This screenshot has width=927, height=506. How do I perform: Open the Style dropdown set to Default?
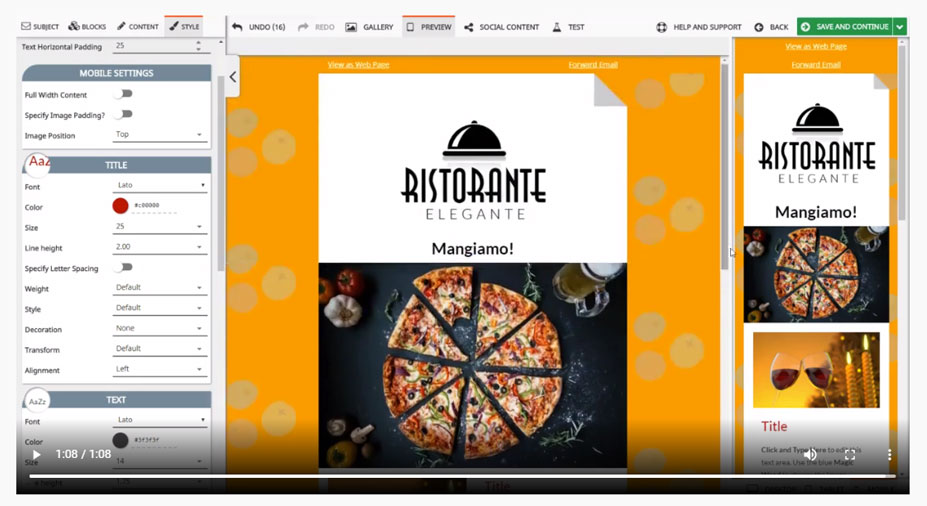[x=159, y=308]
